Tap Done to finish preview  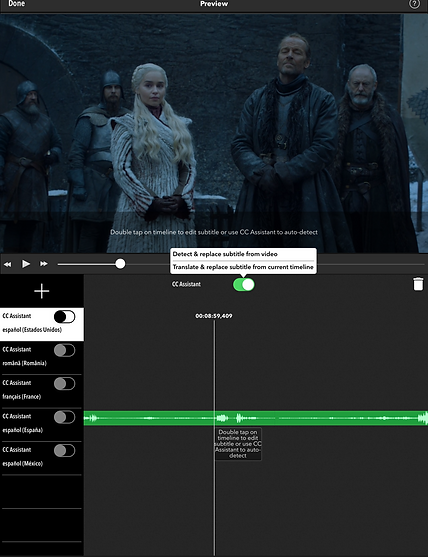[17, 4]
